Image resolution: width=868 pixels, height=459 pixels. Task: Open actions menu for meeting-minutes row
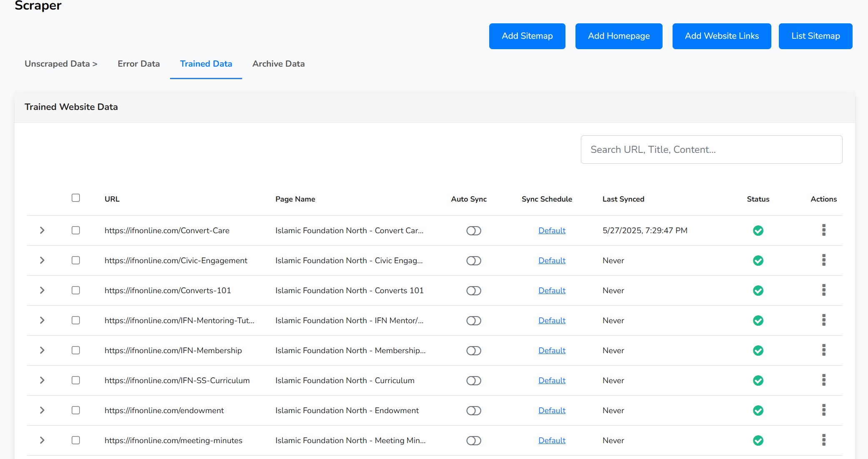(x=823, y=440)
